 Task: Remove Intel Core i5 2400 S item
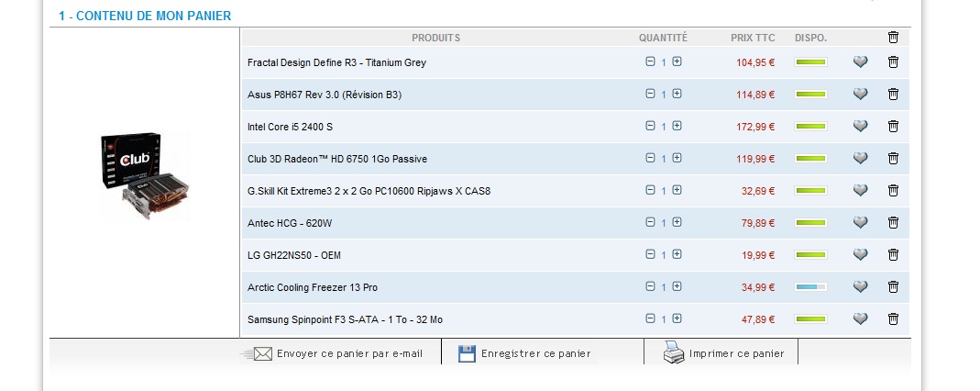click(x=893, y=127)
